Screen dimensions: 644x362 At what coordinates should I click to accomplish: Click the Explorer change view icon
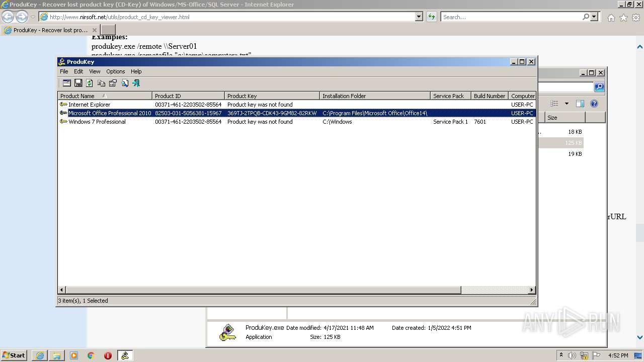click(x=554, y=104)
